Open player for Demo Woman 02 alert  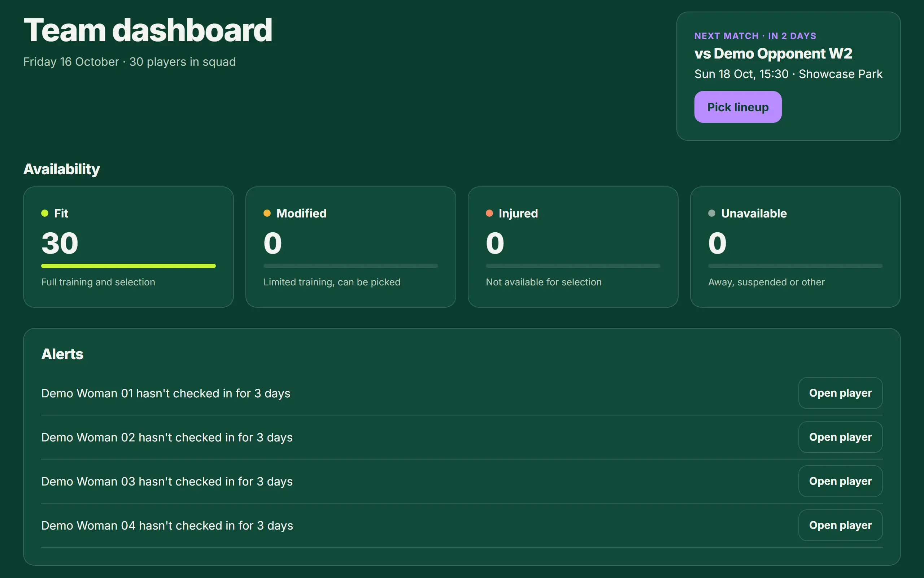(x=840, y=437)
